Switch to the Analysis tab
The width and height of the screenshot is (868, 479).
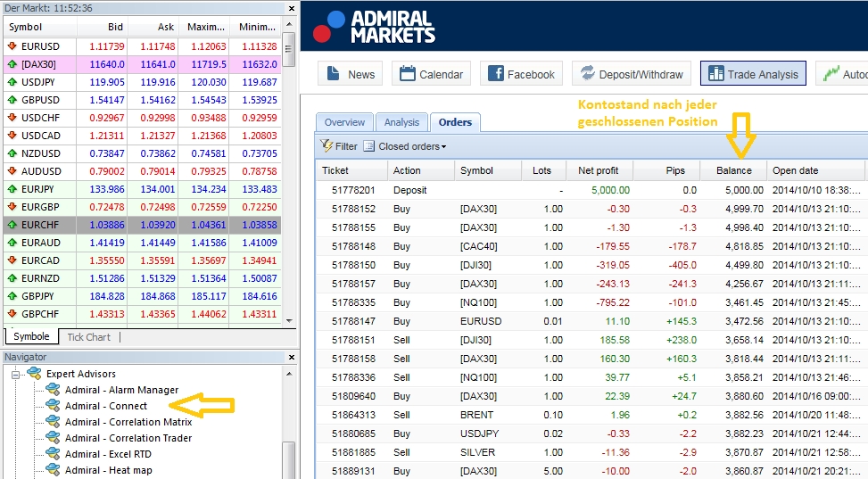click(x=401, y=122)
